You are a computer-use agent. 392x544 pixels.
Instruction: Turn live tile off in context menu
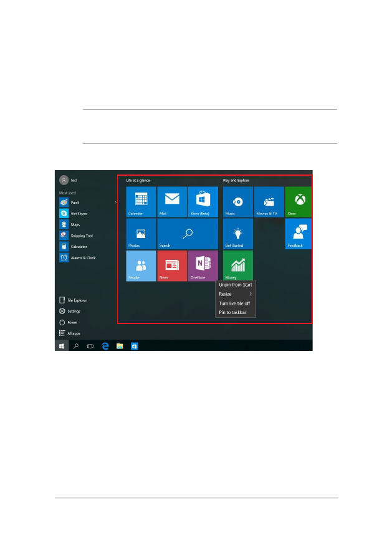(x=234, y=303)
